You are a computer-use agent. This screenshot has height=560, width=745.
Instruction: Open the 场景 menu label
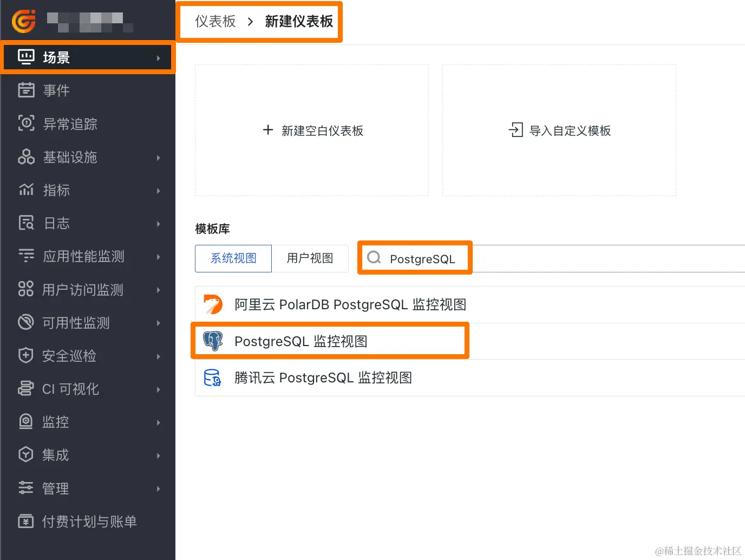coord(56,57)
